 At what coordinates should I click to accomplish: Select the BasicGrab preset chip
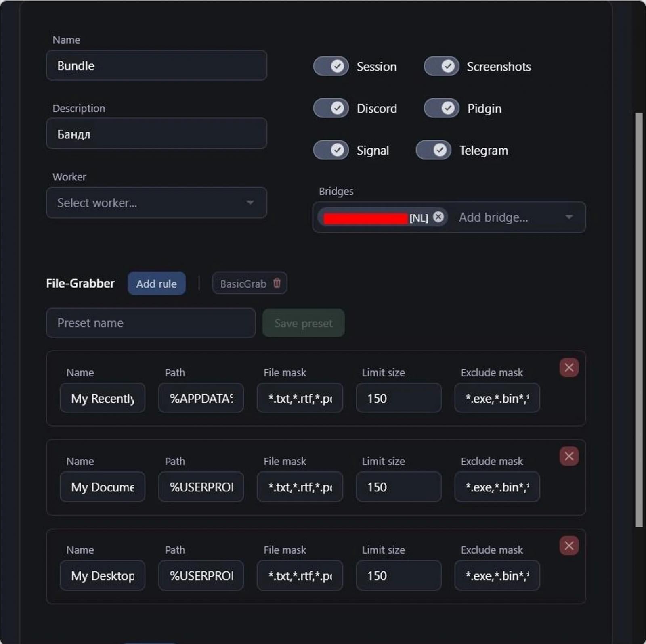tap(243, 284)
